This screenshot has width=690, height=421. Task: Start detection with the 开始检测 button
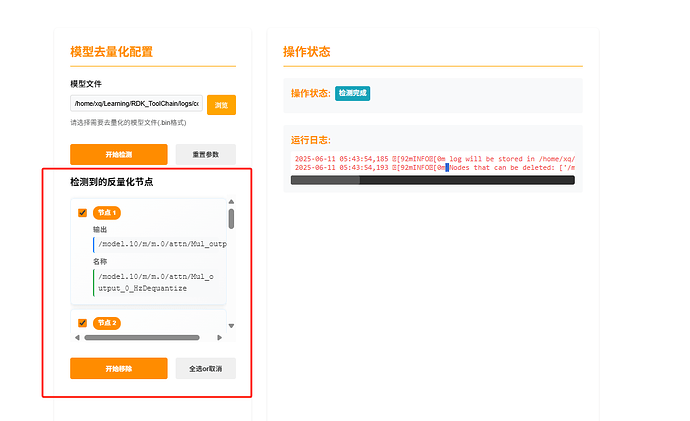(x=119, y=154)
